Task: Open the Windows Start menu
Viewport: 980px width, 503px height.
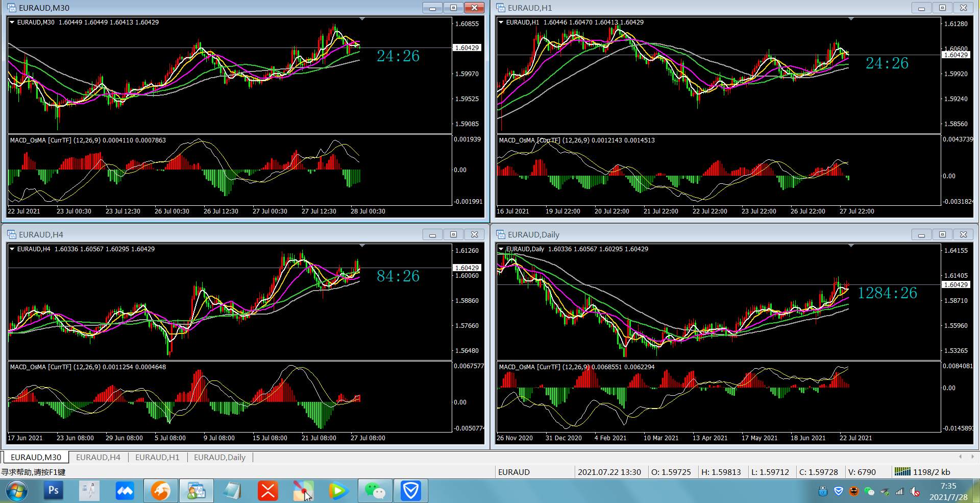Action: [16, 491]
